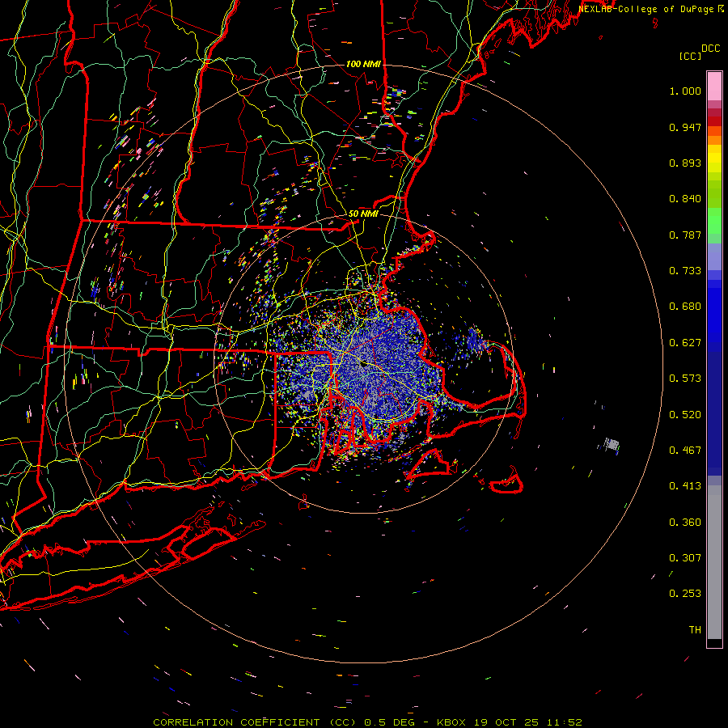Image resolution: width=728 pixels, height=728 pixels.
Task: Click the 0.733 scale value
Action: (685, 271)
